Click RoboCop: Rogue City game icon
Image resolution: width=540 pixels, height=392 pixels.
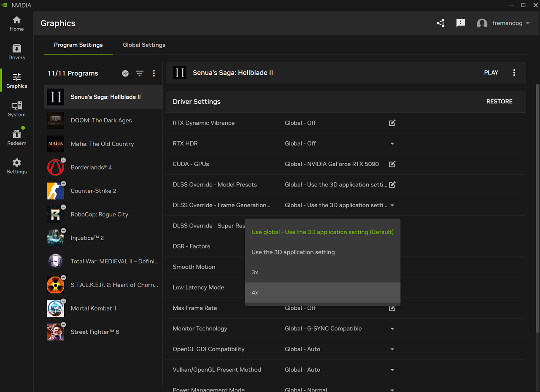coord(56,214)
